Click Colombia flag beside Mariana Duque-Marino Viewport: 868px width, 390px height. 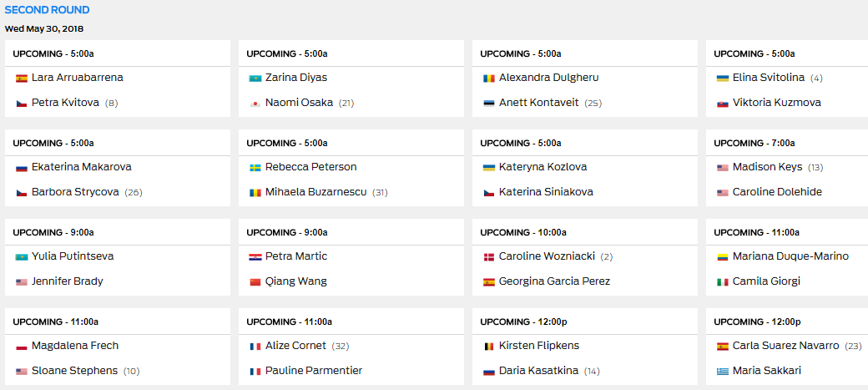(723, 257)
